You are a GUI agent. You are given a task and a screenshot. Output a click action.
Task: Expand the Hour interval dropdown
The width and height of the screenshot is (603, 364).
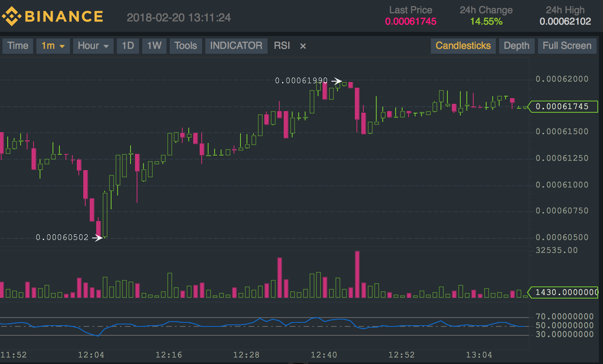pos(93,46)
